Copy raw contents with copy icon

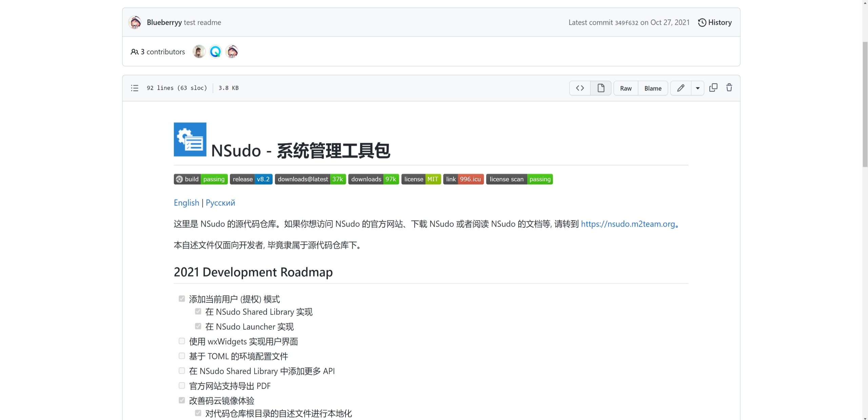click(713, 88)
